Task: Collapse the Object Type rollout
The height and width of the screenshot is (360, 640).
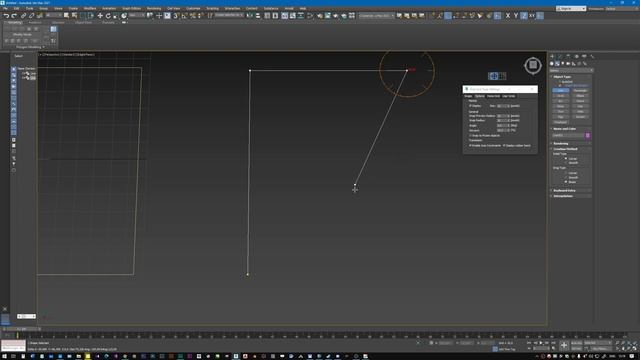Action: pyautogui.click(x=571, y=77)
